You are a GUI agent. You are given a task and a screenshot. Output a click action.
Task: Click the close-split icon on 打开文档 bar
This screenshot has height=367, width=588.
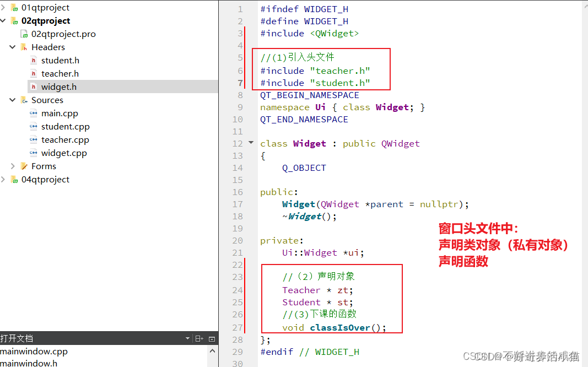coord(212,338)
